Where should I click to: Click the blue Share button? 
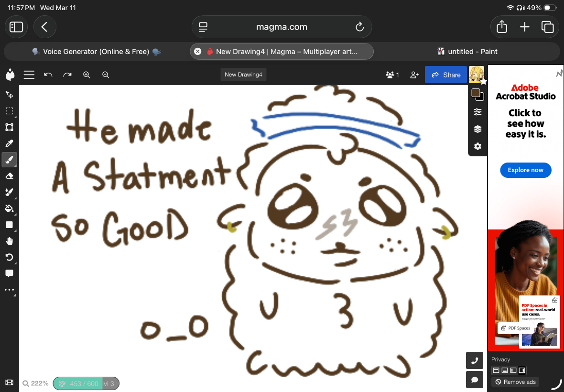coord(445,75)
